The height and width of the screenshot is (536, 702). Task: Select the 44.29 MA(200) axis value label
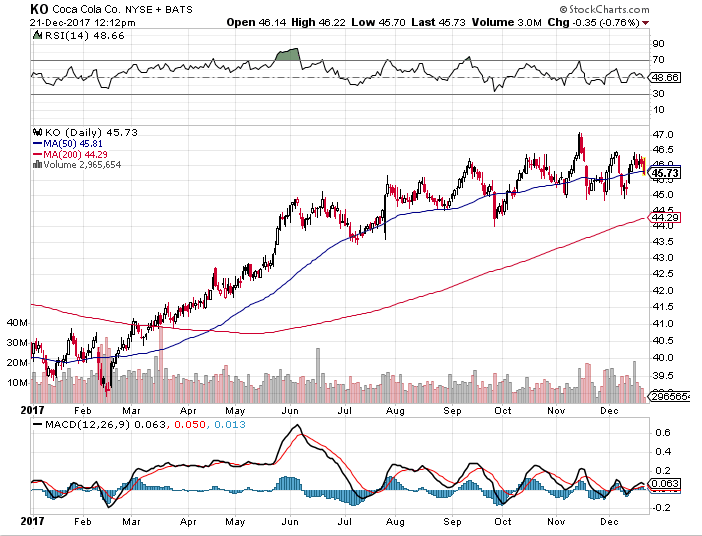pyautogui.click(x=664, y=216)
